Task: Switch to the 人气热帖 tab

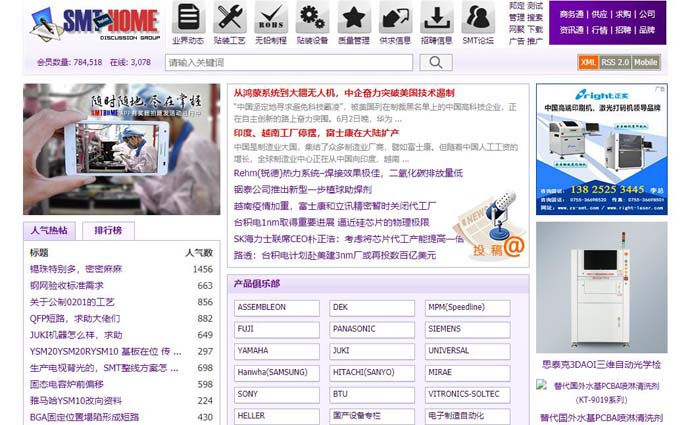Action: click(x=49, y=231)
